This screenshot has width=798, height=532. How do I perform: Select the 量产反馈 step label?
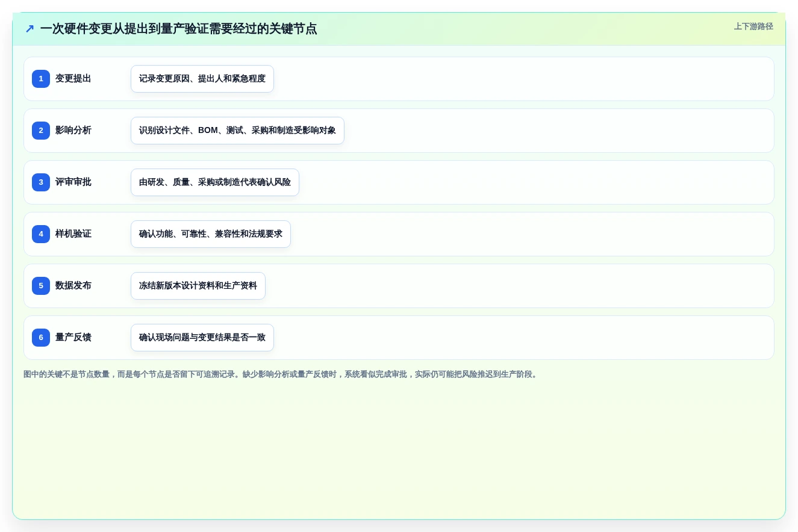click(73, 338)
